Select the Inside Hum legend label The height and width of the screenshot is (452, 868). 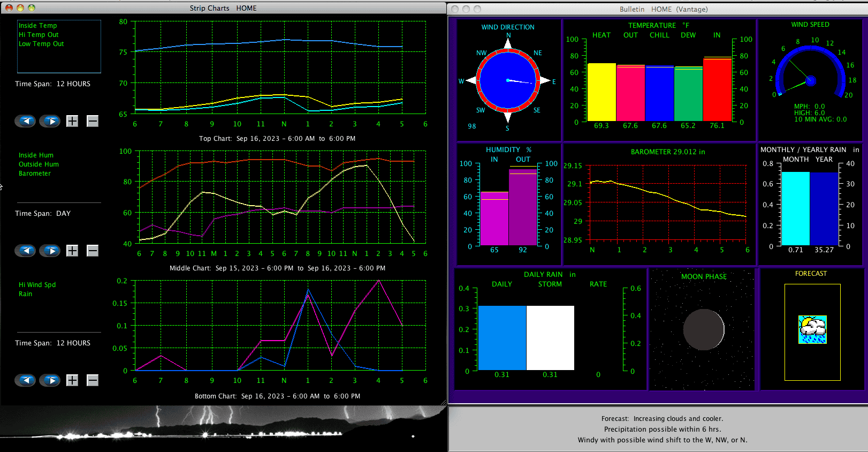tap(36, 155)
